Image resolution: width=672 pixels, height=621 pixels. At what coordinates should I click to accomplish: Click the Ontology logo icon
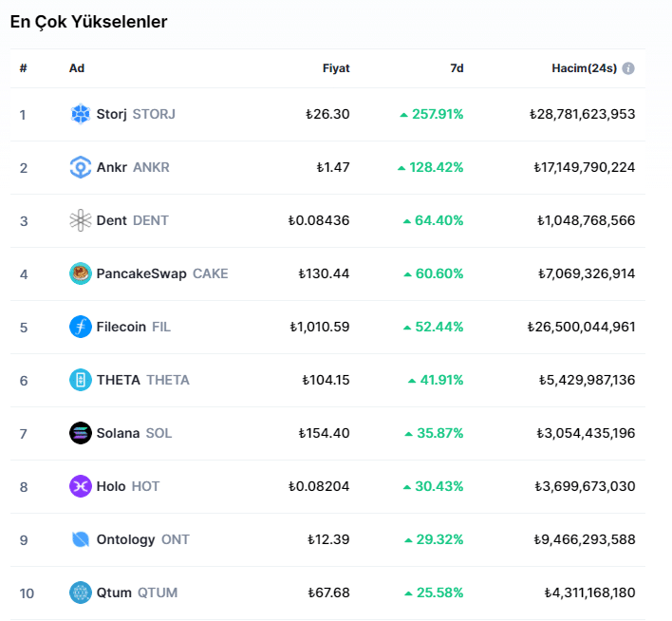[81, 539]
